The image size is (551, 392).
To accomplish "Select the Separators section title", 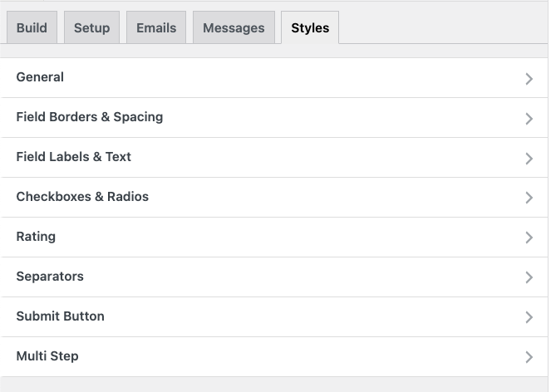I will 50,277.
